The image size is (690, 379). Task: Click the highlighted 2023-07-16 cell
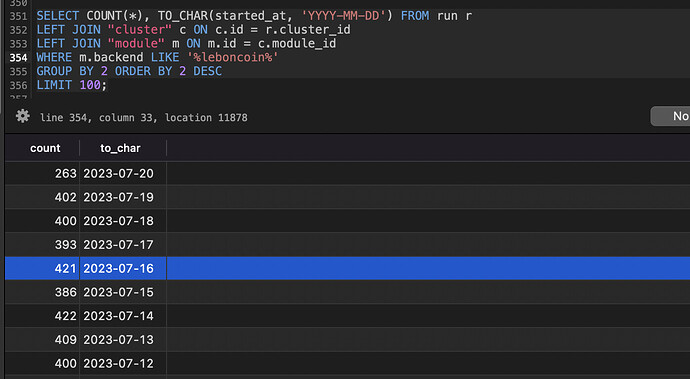tap(118, 269)
